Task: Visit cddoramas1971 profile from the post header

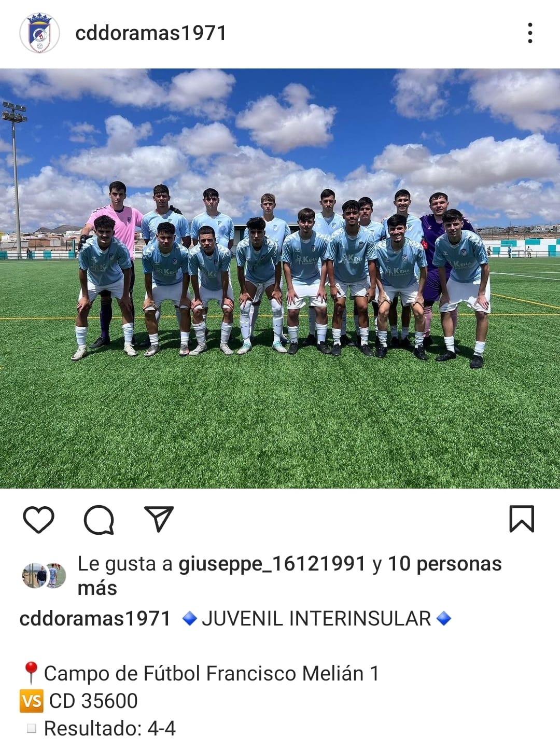Action: point(151,33)
